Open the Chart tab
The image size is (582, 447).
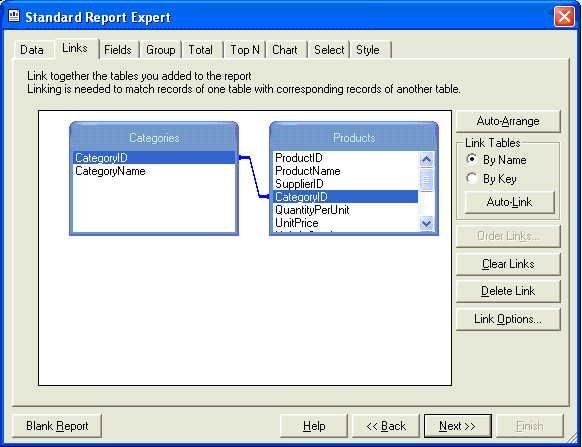click(x=285, y=50)
